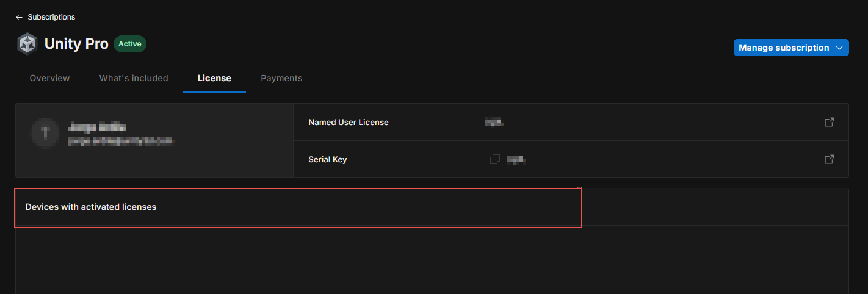The width and height of the screenshot is (868, 294).
Task: Click the blurred email under the user name
Action: coord(121,141)
